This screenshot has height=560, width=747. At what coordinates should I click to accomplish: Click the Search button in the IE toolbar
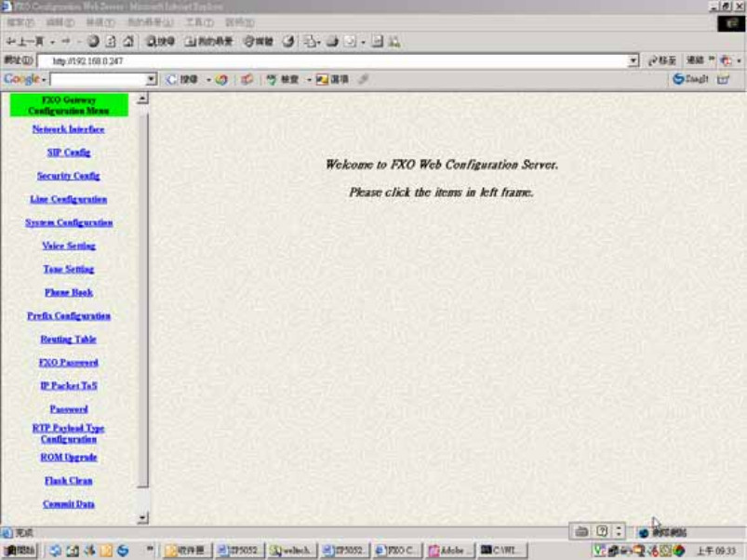(x=160, y=42)
